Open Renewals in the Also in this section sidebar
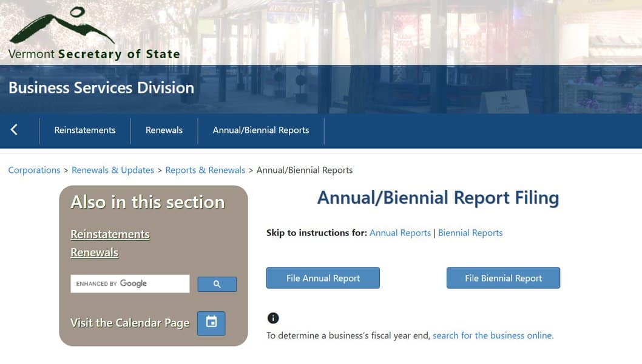 click(x=94, y=252)
